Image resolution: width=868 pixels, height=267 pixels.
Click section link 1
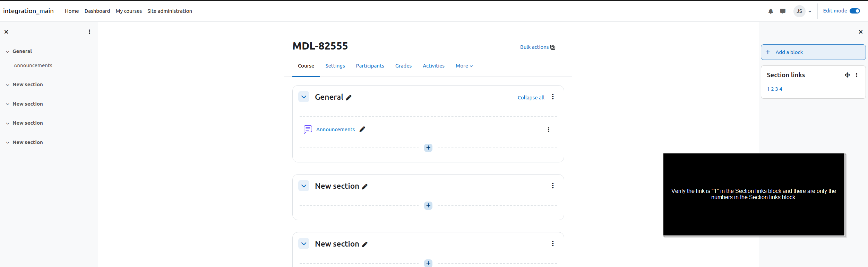pyautogui.click(x=768, y=89)
